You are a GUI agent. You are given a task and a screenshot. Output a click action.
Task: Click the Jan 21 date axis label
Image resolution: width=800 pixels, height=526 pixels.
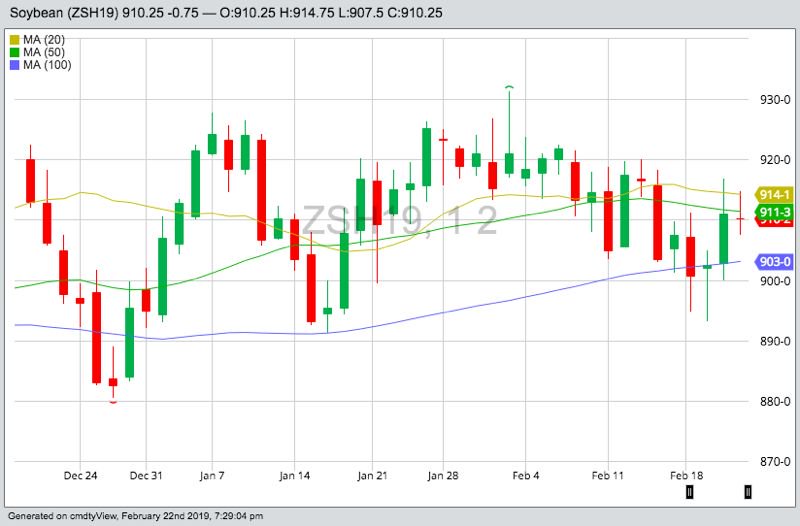coord(372,476)
